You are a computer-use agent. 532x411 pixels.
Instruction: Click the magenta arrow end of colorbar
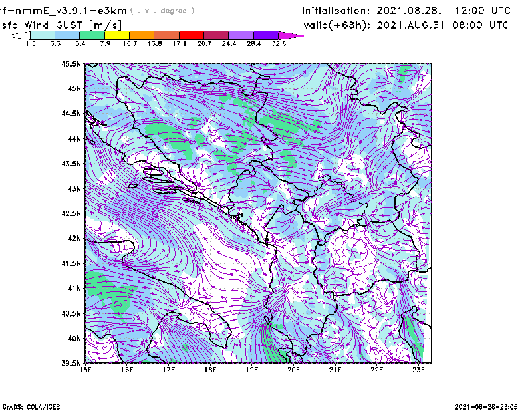pyautogui.click(x=291, y=35)
